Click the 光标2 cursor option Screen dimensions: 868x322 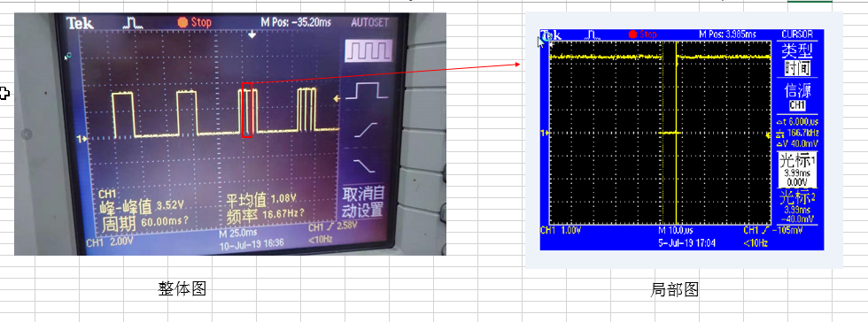coord(797,207)
